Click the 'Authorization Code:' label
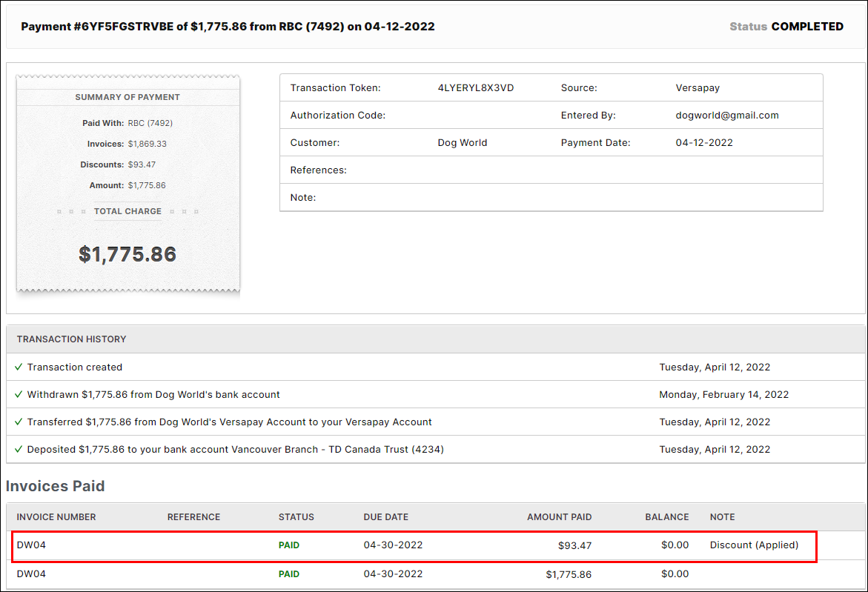 tap(338, 115)
